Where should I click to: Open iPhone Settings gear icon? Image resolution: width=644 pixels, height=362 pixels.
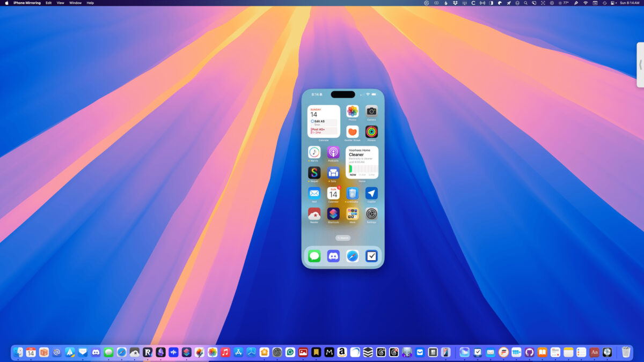pos(371,213)
